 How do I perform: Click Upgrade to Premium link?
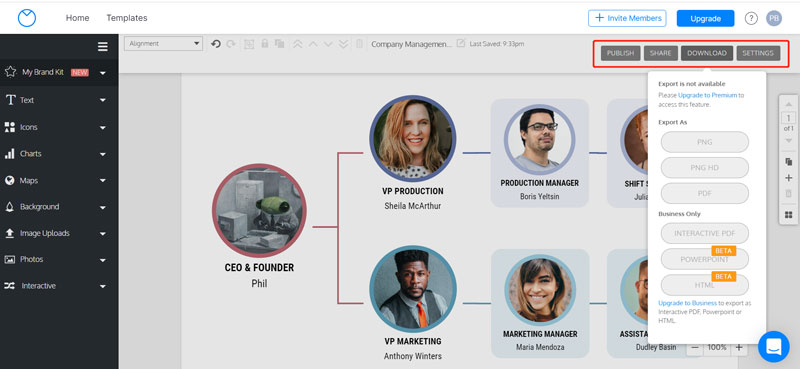pyautogui.click(x=707, y=95)
